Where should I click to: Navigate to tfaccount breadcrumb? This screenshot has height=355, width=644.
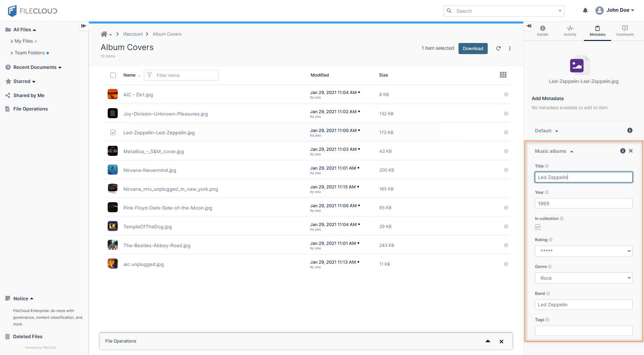point(133,34)
